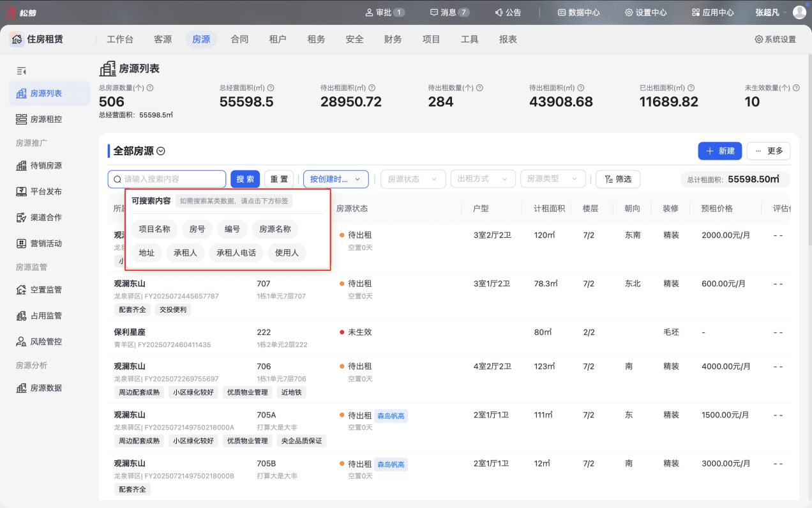Click the 重置 button
The width and height of the screenshot is (812, 508).
pos(279,180)
